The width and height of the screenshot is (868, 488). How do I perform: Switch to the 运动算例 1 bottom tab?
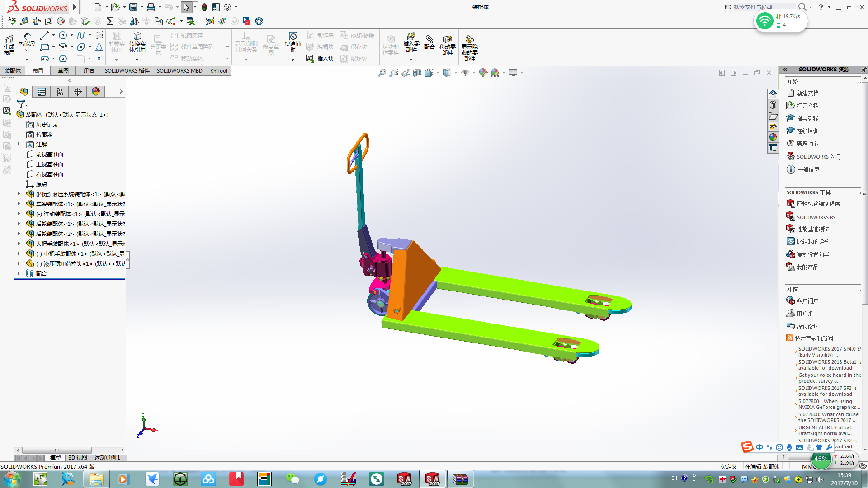coord(107,458)
